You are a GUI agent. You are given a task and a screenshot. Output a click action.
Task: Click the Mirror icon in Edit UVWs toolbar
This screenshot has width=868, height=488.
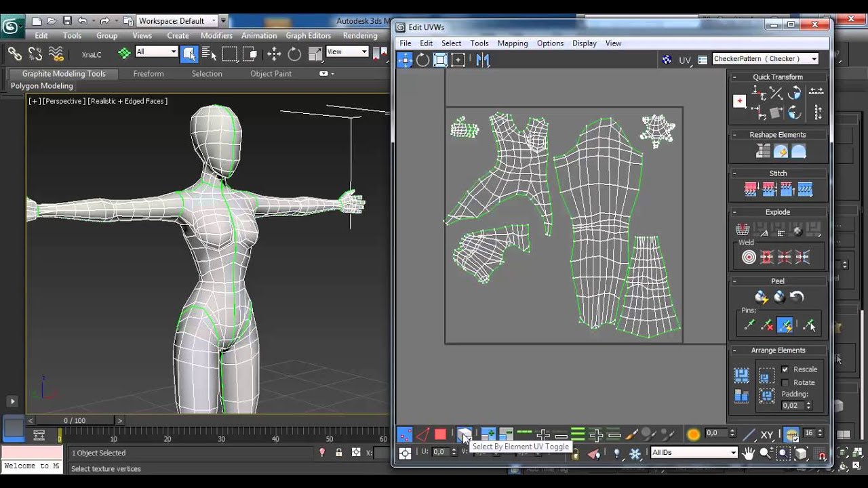tap(482, 60)
